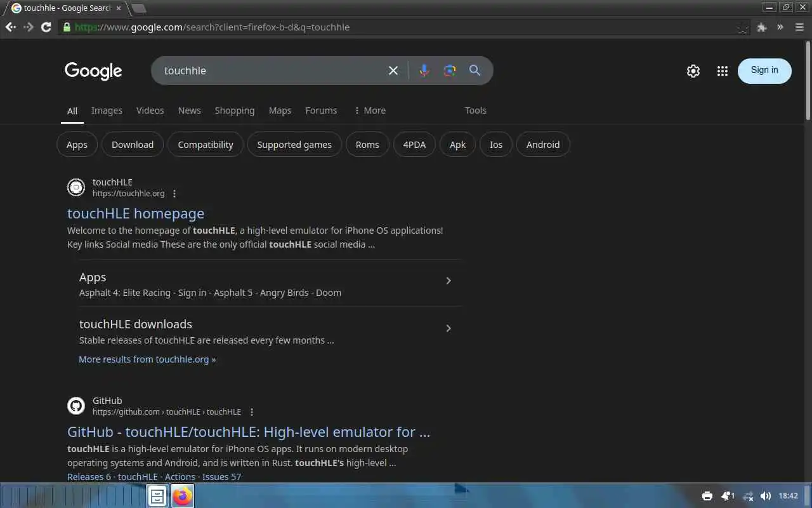Select the Compatibility filter chip

(206, 145)
